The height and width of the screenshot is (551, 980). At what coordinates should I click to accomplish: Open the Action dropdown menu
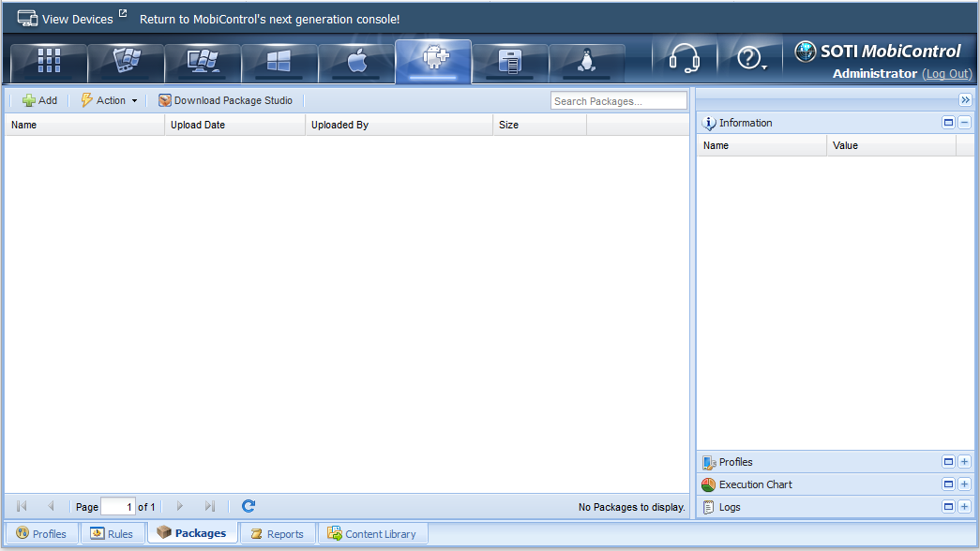click(x=110, y=100)
